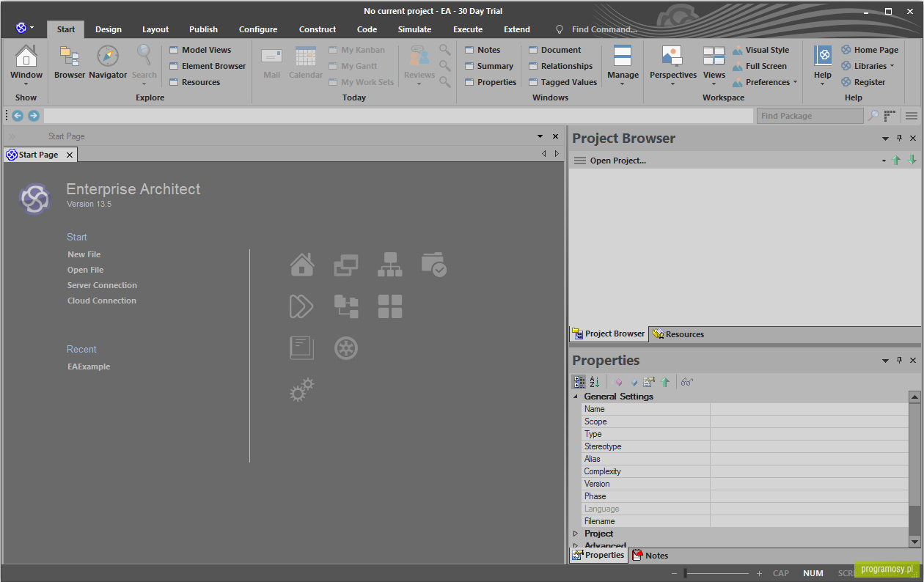Expand the Project section in Properties
This screenshot has height=582, width=924.
(576, 534)
